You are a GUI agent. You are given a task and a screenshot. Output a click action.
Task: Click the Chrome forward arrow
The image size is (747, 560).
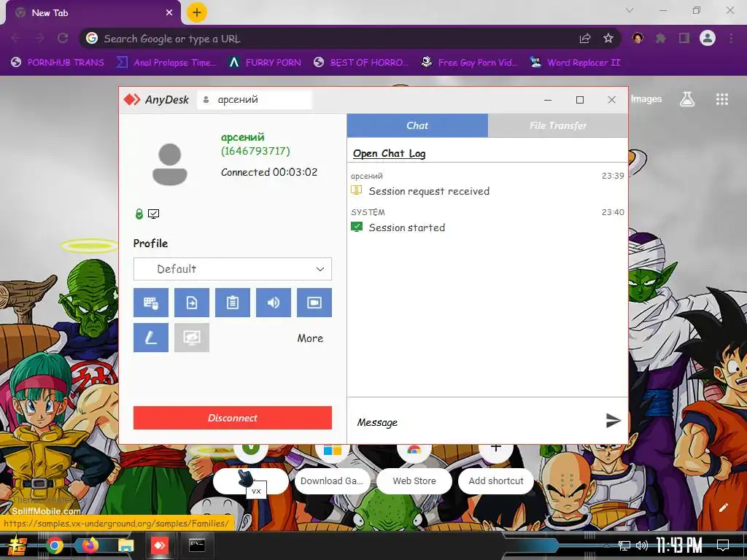click(x=39, y=38)
